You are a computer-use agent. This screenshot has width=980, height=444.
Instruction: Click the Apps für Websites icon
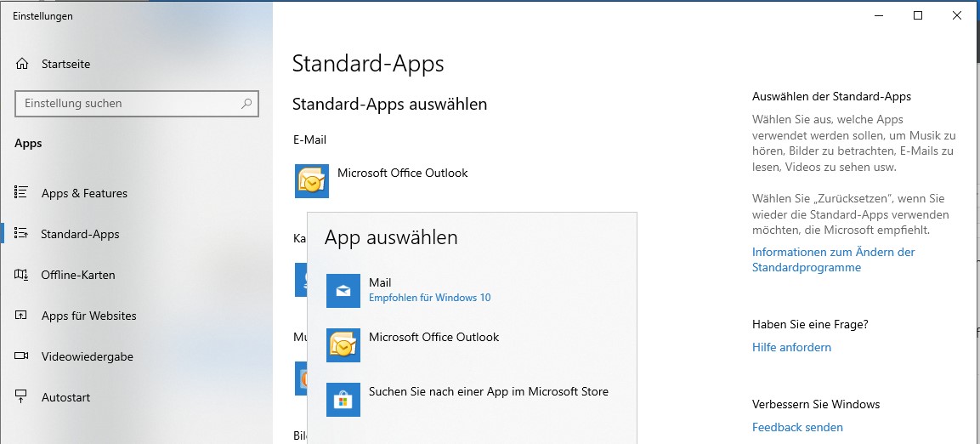click(20, 316)
